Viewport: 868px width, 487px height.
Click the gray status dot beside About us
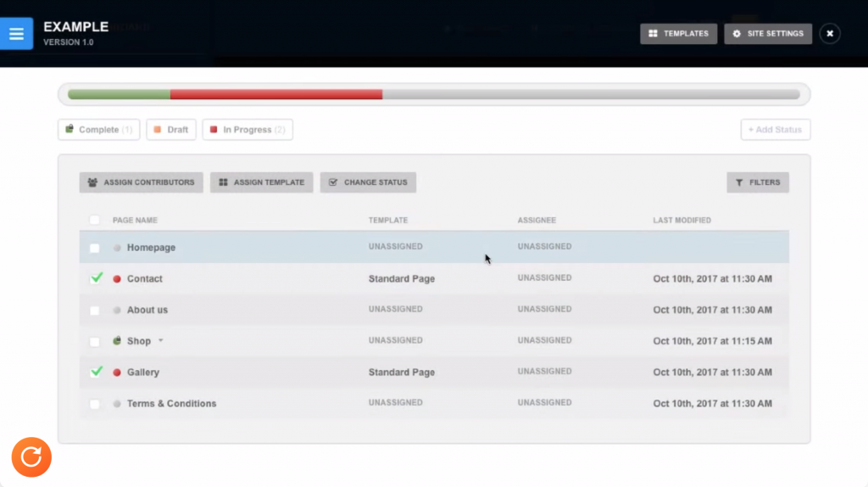pyautogui.click(x=117, y=311)
